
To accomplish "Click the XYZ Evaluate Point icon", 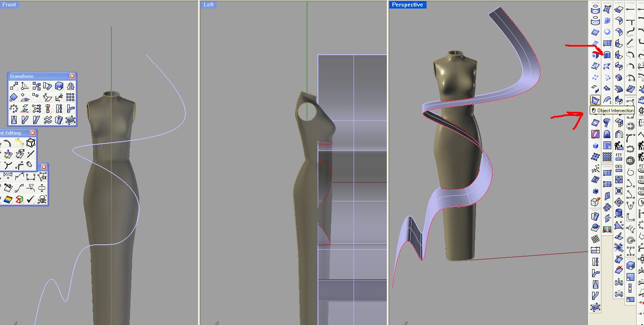I will [8, 176].
